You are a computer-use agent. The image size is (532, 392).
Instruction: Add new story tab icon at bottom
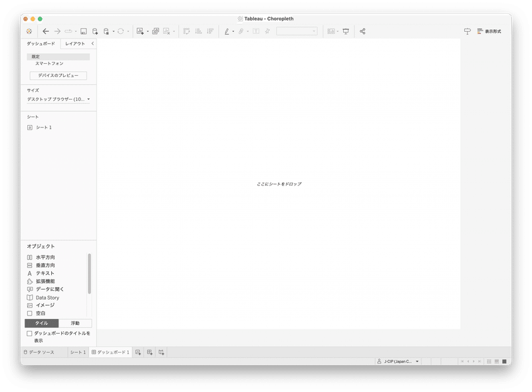tap(162, 352)
